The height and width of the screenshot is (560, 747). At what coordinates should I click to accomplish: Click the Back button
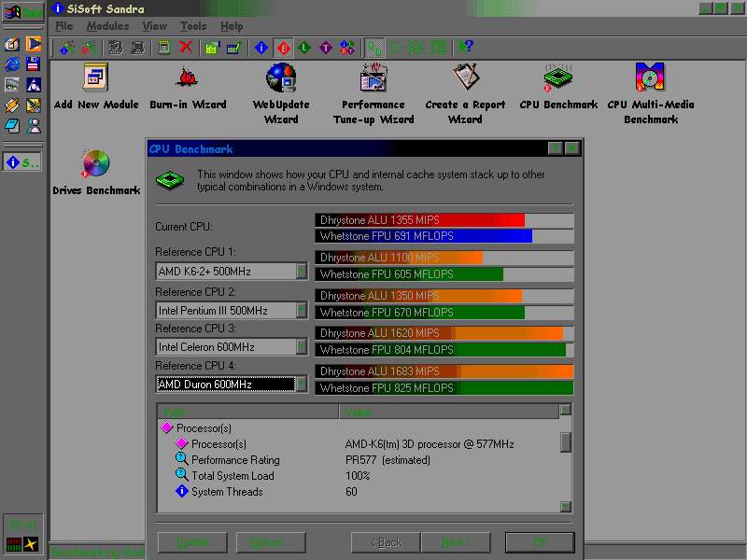386,542
